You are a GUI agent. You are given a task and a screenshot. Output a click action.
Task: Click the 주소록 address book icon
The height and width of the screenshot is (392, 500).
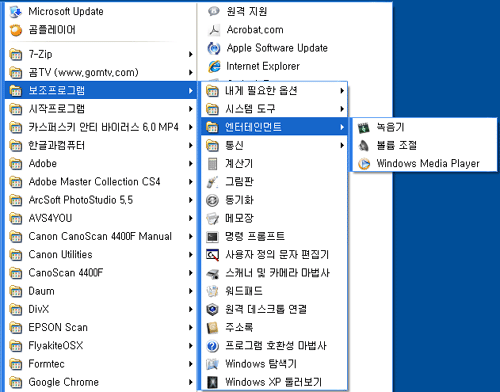click(212, 328)
